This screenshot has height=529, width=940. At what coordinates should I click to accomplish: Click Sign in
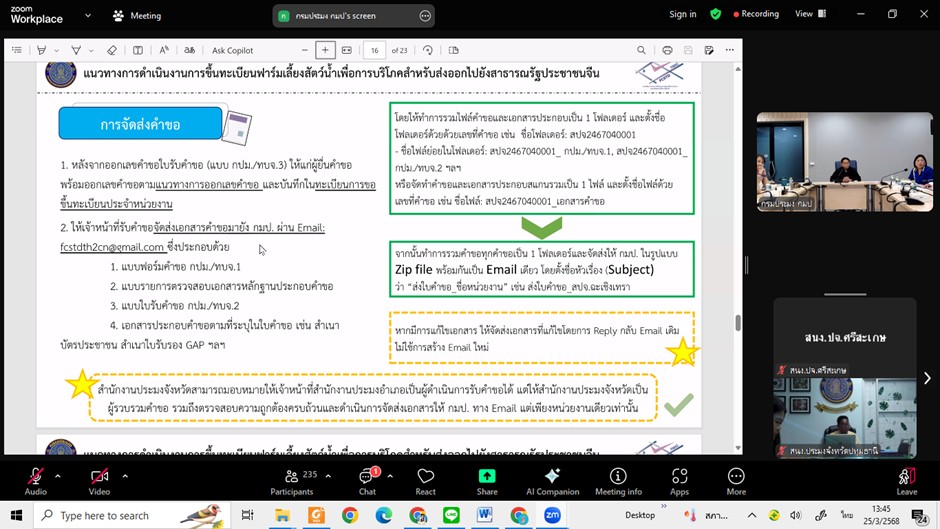click(683, 14)
